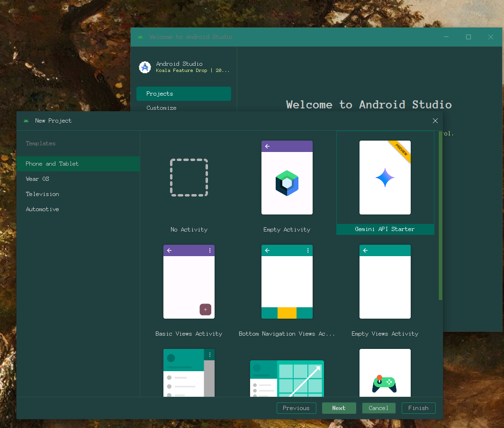Screen dimensions: 504x428
Task: Click the Gemini spark icon in template
Action: pos(385,178)
